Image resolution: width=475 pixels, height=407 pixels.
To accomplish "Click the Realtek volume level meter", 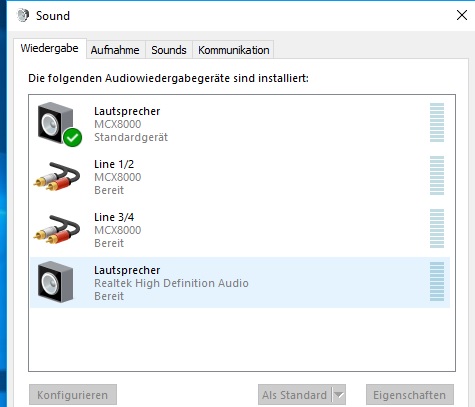I will coord(437,282).
